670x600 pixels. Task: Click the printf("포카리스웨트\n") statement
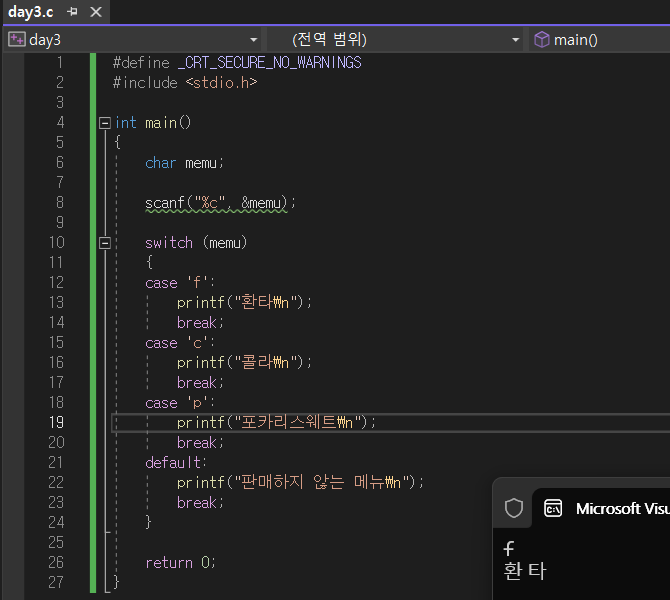point(276,422)
